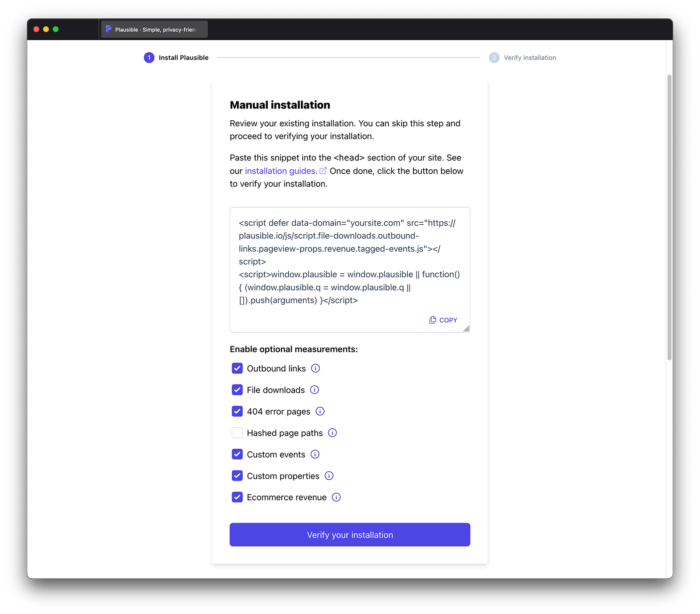The width and height of the screenshot is (700, 614).
Task: Open the installation guides link
Action: tap(281, 171)
